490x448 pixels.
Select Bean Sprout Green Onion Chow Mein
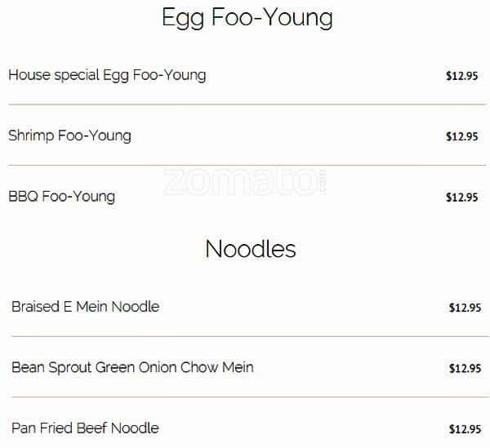pos(132,367)
